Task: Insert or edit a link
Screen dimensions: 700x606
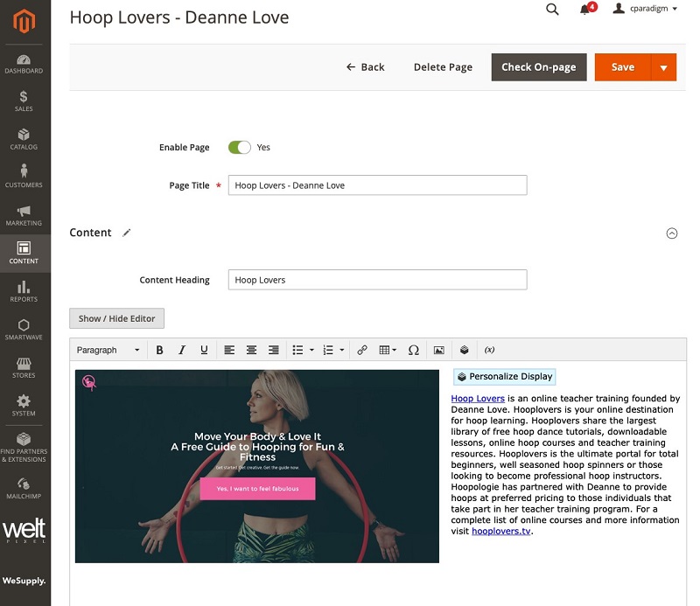Action: [362, 350]
